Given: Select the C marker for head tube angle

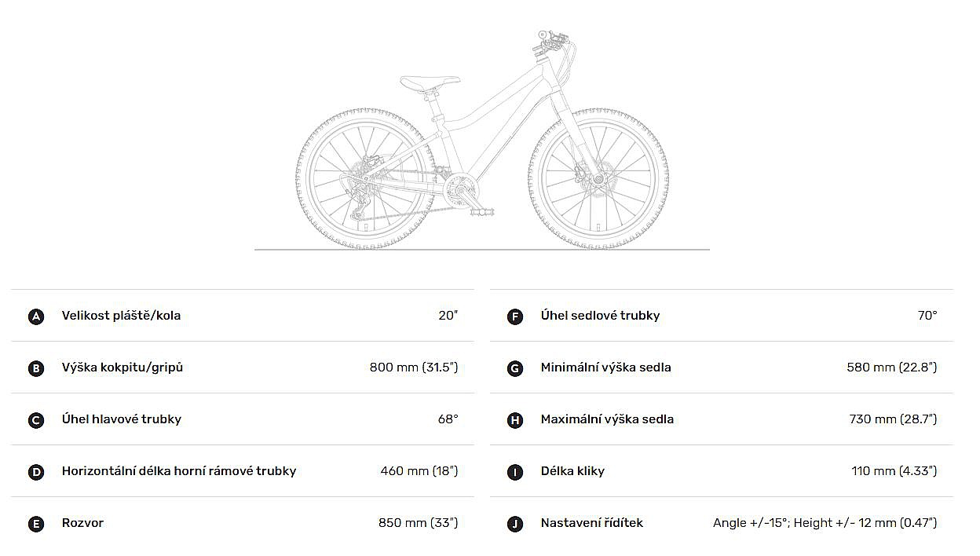Looking at the screenshot, I should [x=36, y=420].
